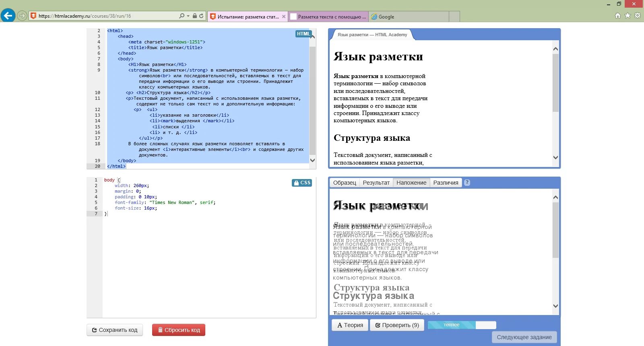Go back using the browser back arrow

8,16
